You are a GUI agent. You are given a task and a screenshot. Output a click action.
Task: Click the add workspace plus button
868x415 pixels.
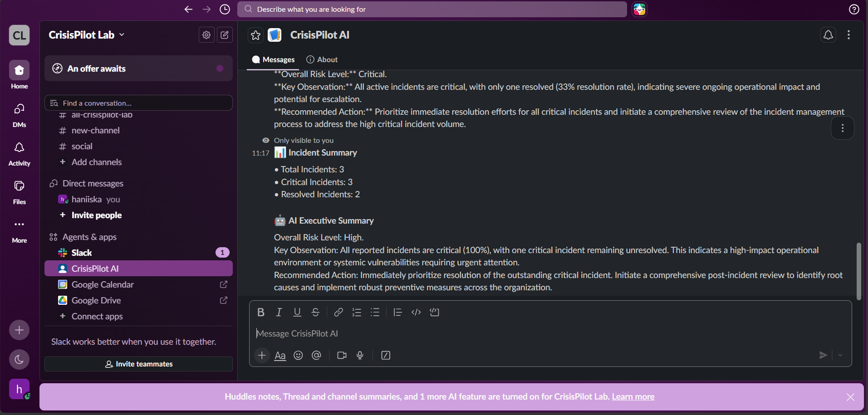coord(19,330)
